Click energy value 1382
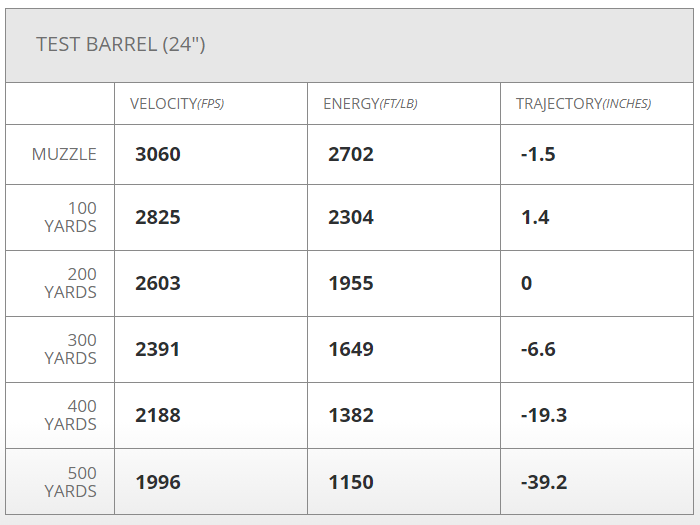This screenshot has width=700, height=525. (351, 415)
